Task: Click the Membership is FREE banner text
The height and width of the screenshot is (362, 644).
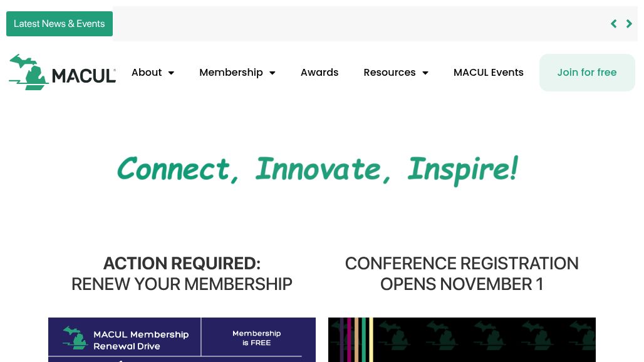Action: (x=256, y=338)
